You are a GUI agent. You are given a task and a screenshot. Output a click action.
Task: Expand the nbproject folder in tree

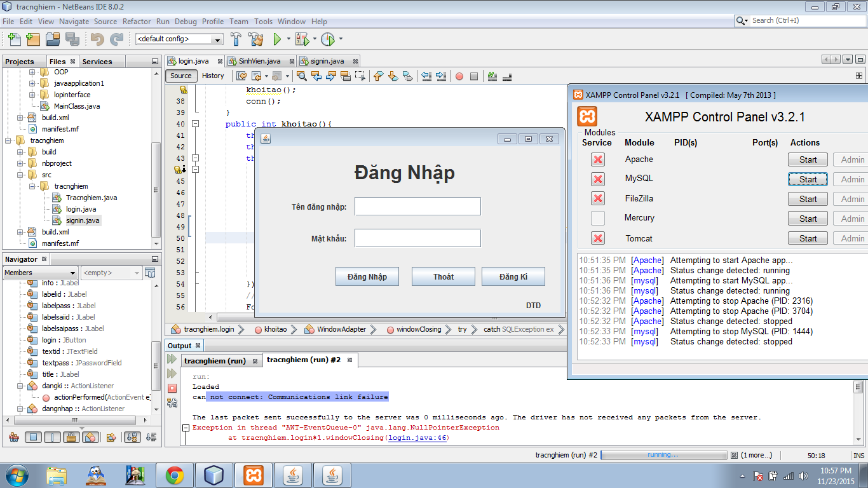pos(20,163)
